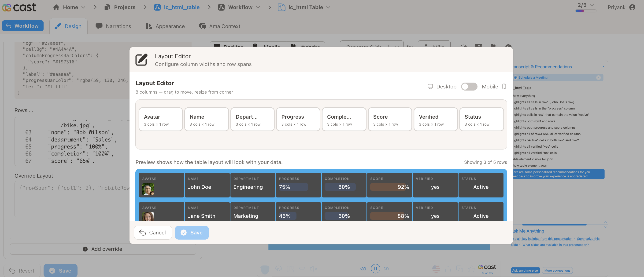Viewport: 644px width, 277px height.
Task: Click Cancel in the Layout Editor dialog
Action: tap(153, 233)
